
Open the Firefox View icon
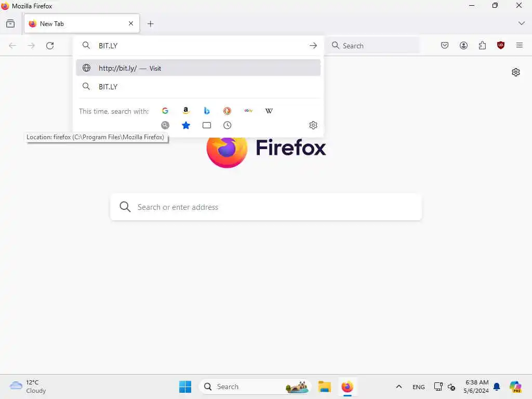10,24
